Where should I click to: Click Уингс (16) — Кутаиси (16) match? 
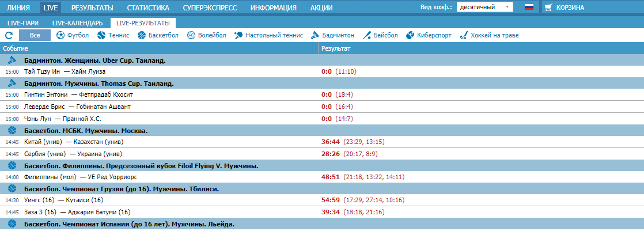click(64, 200)
